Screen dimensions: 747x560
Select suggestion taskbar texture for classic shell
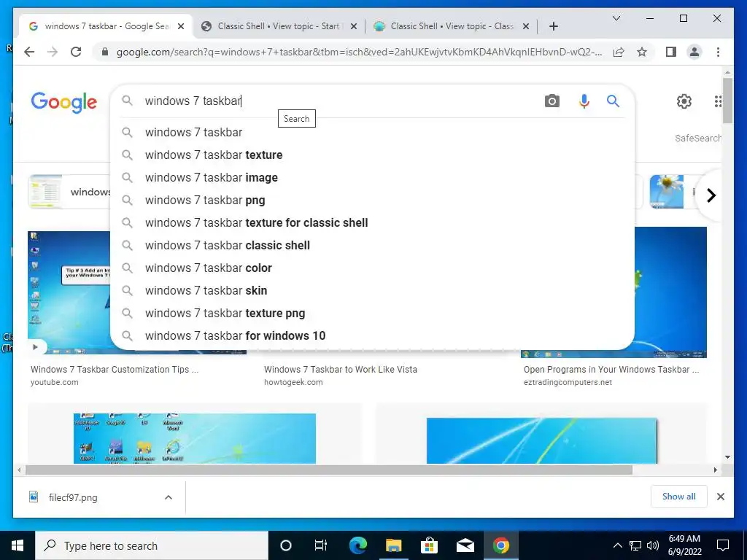pos(372,223)
